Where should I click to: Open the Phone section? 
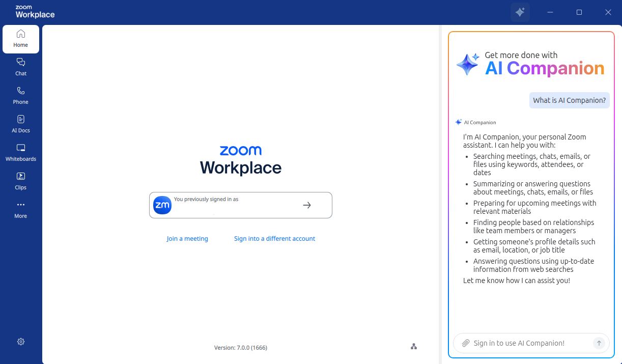[x=21, y=95]
